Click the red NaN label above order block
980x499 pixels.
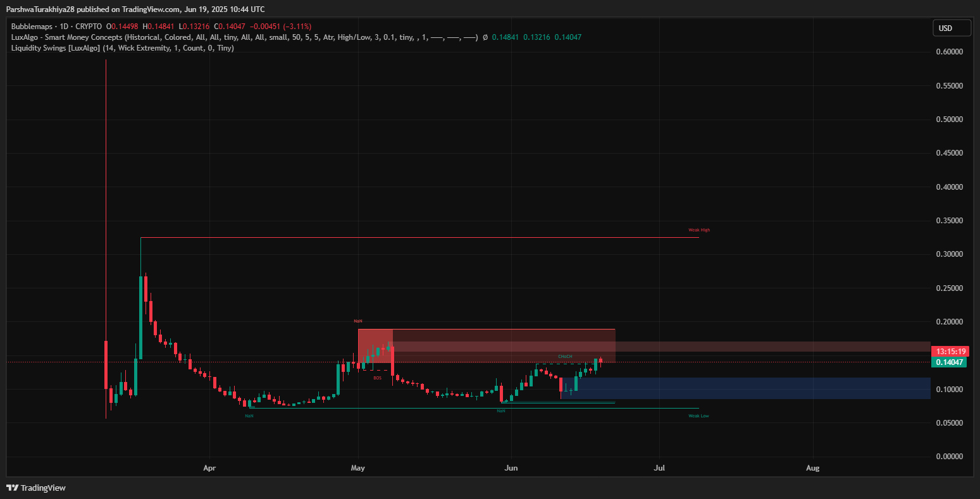pos(357,323)
